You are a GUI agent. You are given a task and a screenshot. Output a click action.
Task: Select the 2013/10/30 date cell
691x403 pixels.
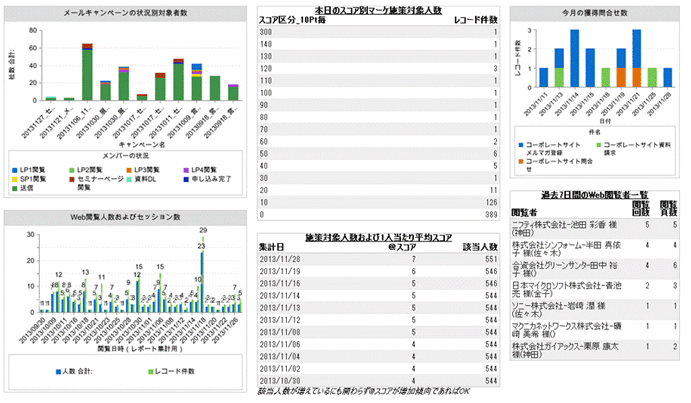pos(280,381)
